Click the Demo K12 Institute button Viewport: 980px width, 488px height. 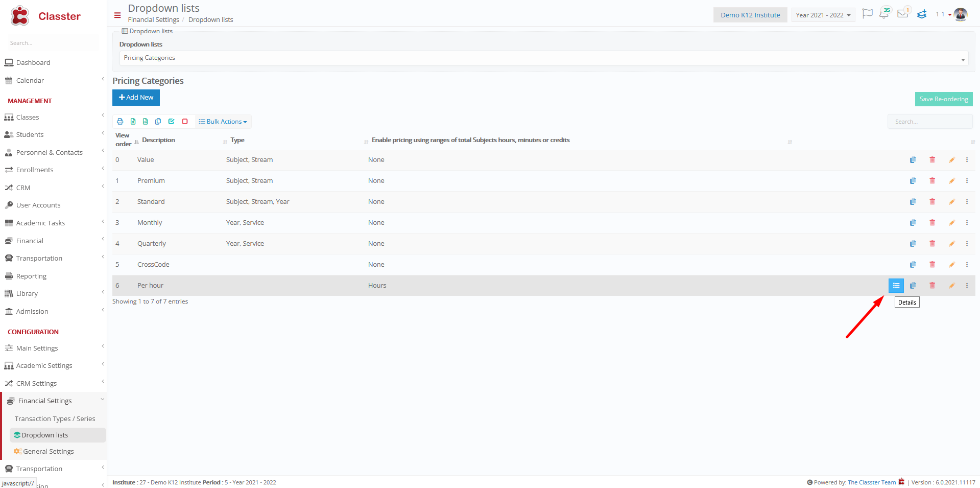pyautogui.click(x=750, y=15)
